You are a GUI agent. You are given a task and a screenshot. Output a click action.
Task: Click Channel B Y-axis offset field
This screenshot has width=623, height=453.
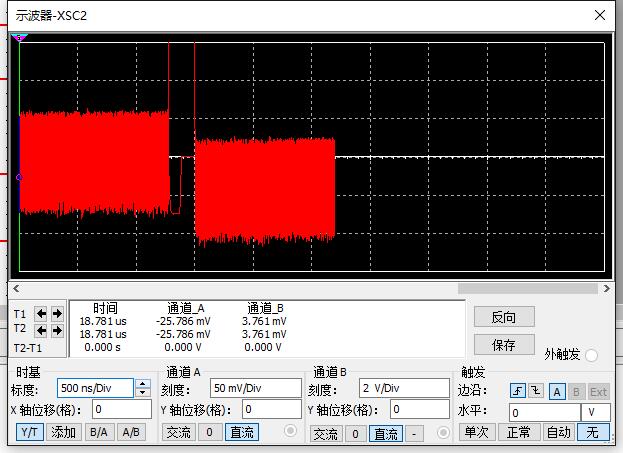[420, 409]
